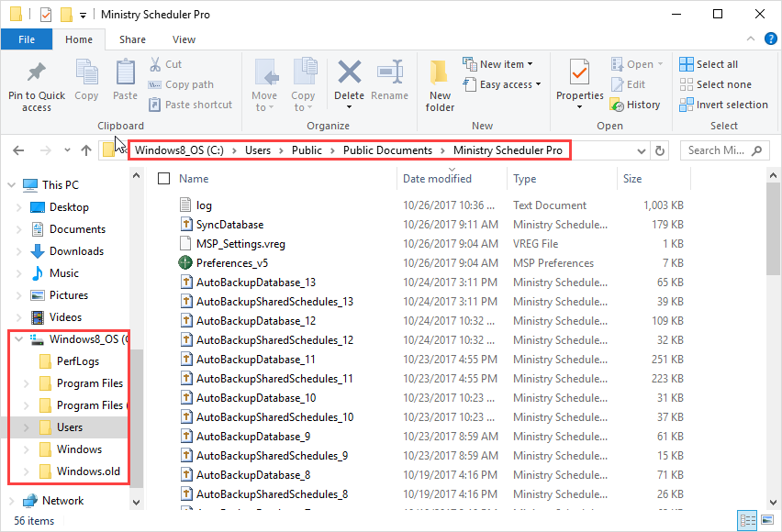The width and height of the screenshot is (782, 532).
Task: Toggle the select-all checkbox in the column header
Action: pyautogui.click(x=164, y=179)
